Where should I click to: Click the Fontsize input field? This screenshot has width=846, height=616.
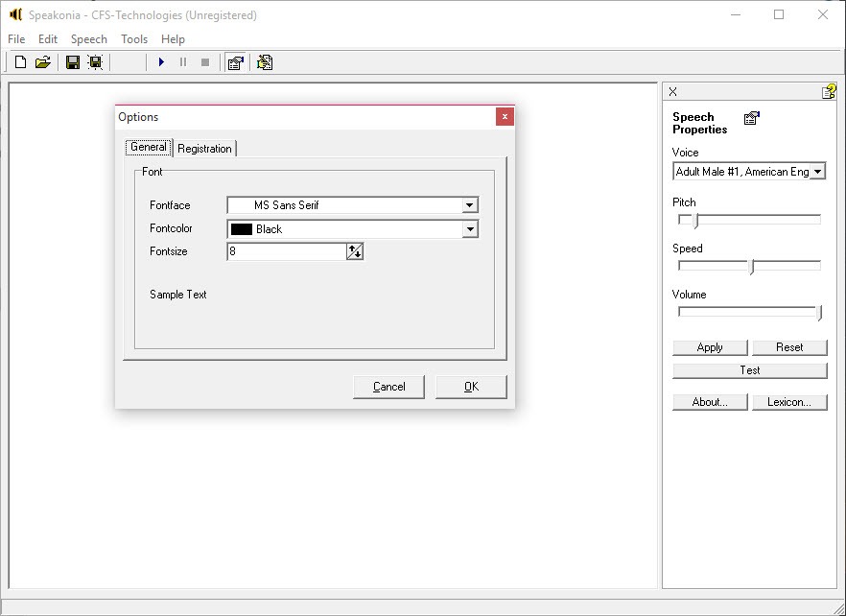287,251
